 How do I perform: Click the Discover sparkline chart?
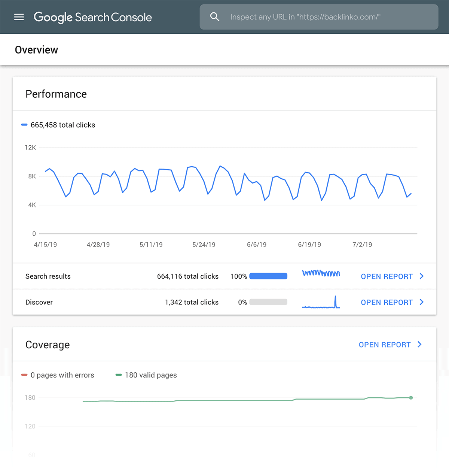click(x=321, y=302)
